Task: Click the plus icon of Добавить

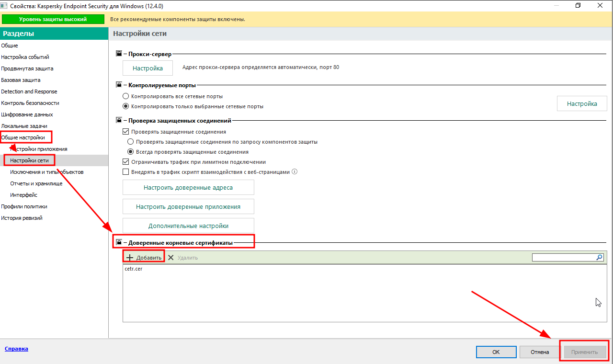Action: [129, 258]
